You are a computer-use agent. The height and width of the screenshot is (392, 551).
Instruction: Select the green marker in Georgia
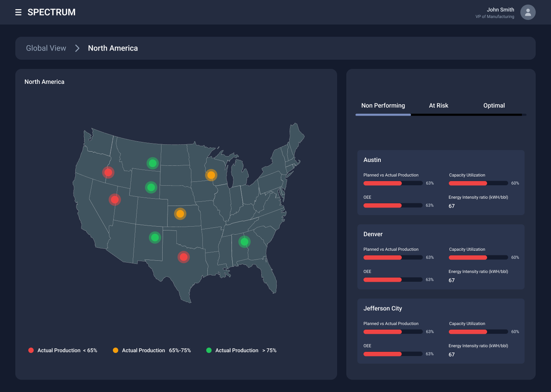tap(244, 241)
